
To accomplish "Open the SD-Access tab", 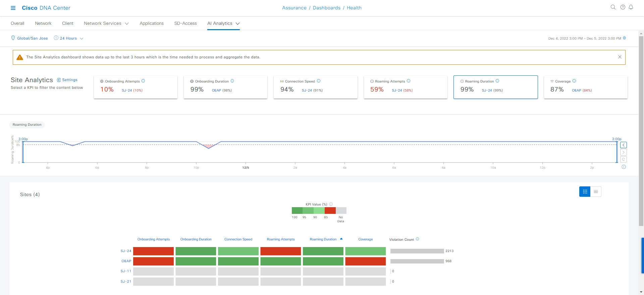I will pyautogui.click(x=185, y=23).
